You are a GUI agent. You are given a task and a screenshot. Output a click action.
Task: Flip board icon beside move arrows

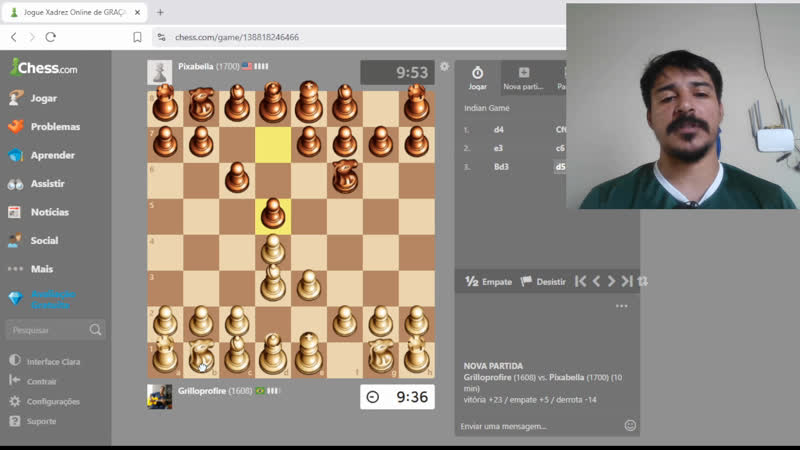pyautogui.click(x=642, y=281)
